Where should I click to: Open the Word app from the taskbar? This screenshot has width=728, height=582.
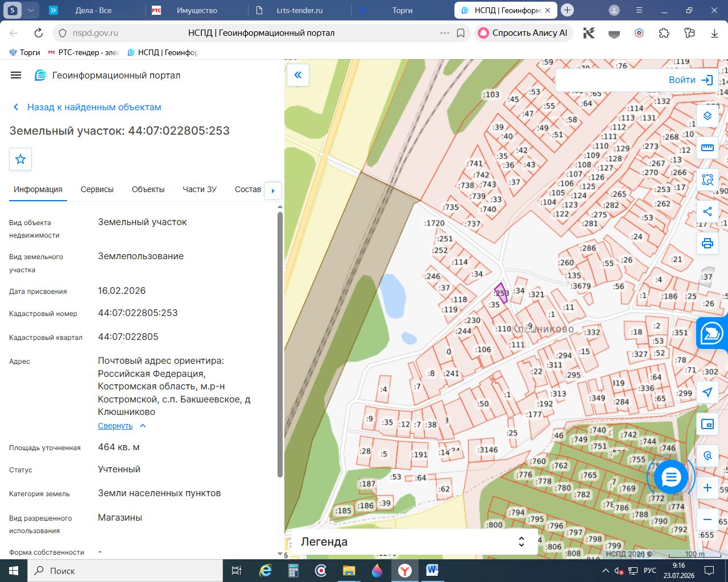click(432, 571)
